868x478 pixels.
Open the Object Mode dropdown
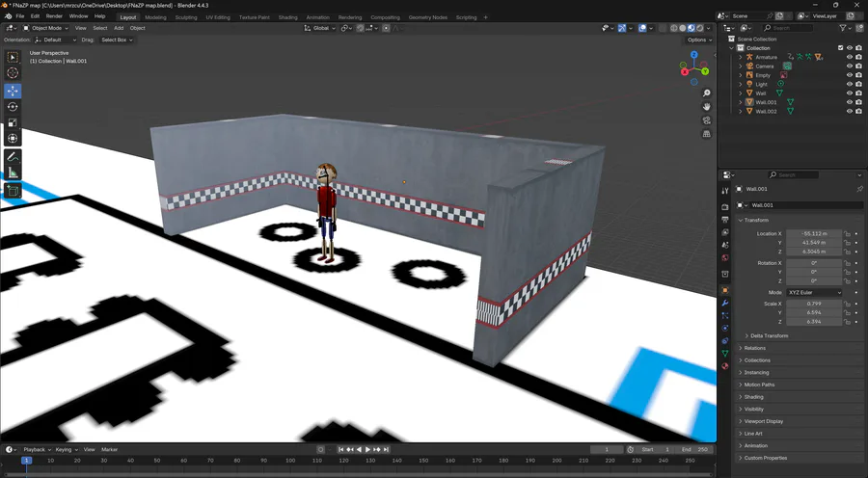(x=45, y=28)
